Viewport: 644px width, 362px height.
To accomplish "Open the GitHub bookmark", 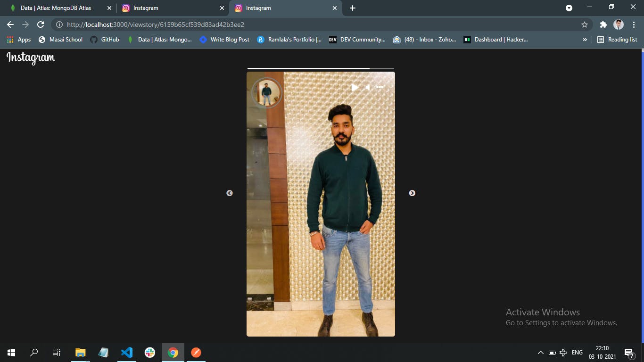I will 105,40.
